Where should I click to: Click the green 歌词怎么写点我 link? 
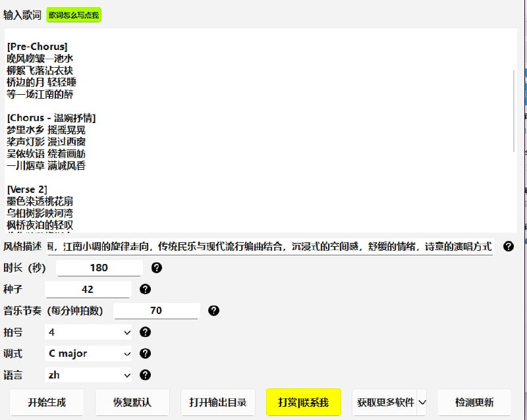click(x=74, y=14)
